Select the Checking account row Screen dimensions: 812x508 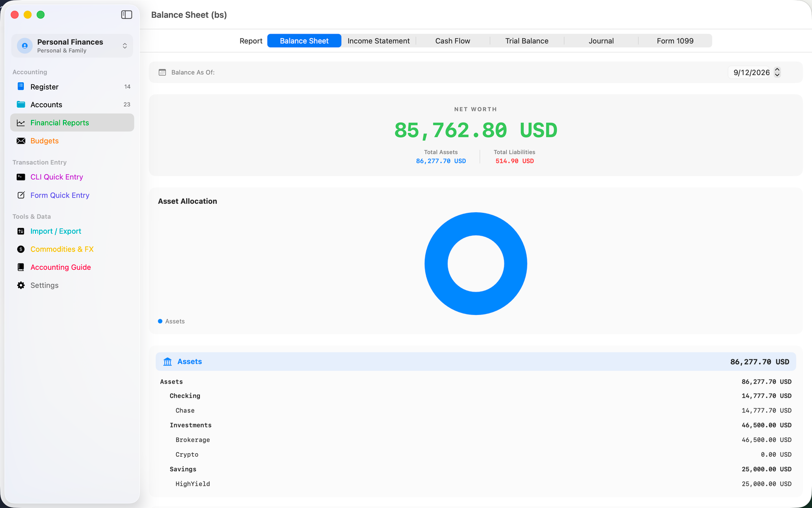click(476, 396)
